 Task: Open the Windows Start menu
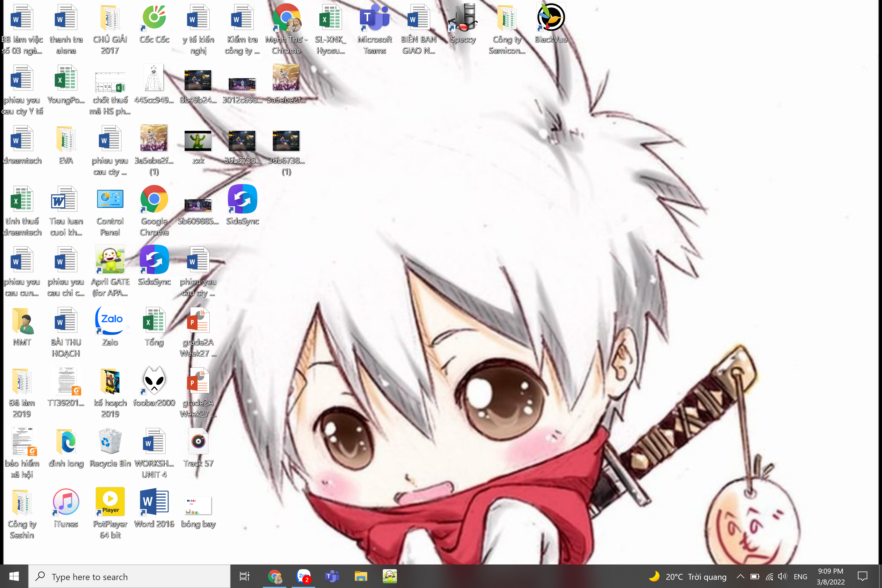click(x=14, y=576)
